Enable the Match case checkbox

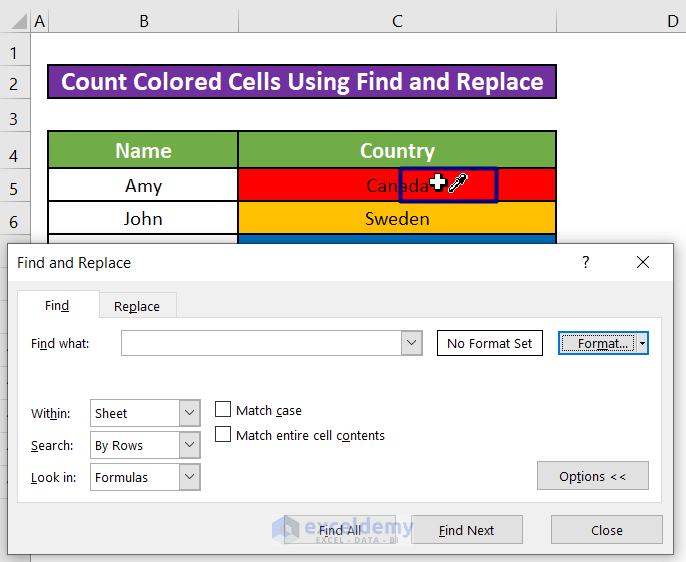[x=224, y=410]
